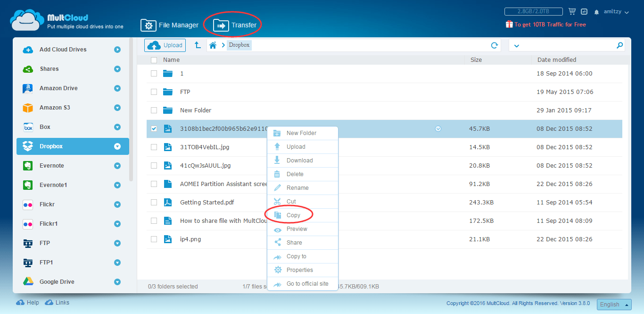The image size is (644, 314).
Task: Change language using the English selector
Action: pos(614,304)
